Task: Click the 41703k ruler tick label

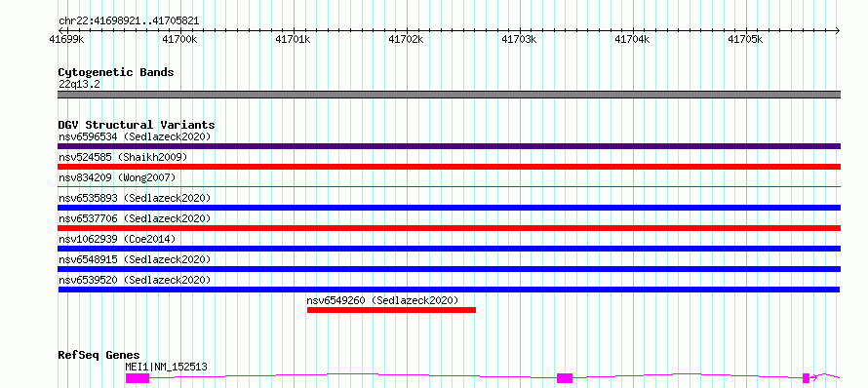Action: tap(519, 39)
